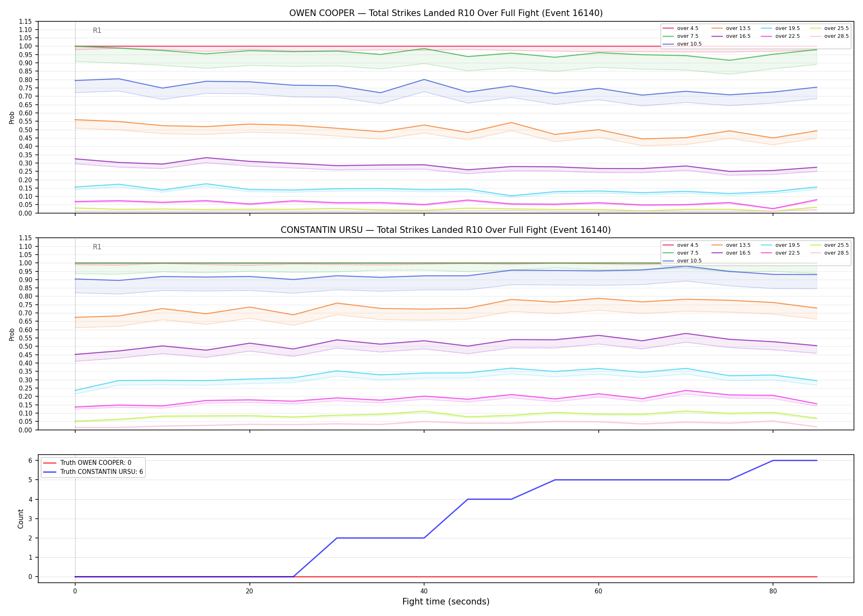Select 'over 25.5' in Owen Cooper legend
863x616 pixels.
[829, 28]
